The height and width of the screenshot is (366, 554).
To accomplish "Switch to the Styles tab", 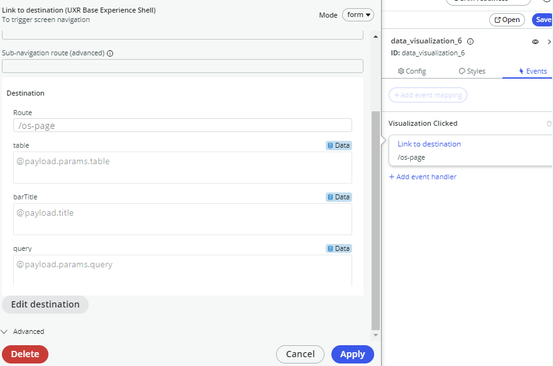I will click(x=472, y=71).
